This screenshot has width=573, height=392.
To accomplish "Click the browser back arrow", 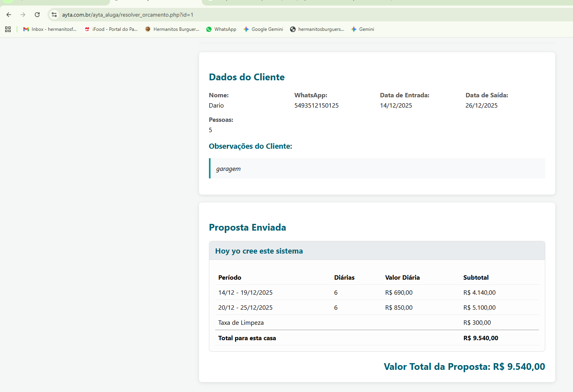I will tap(9, 15).
